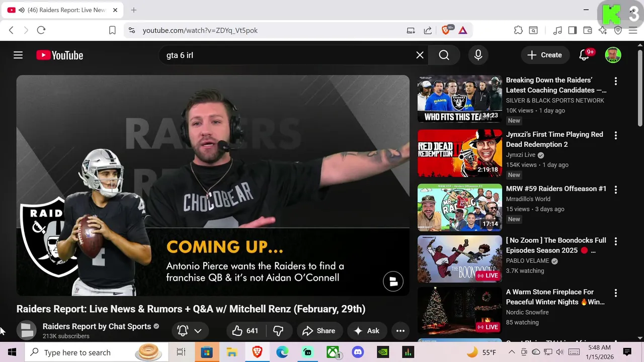Viewport: 644px width, 362px height.
Task: Open options for the Coaching Candidates video
Action: pos(615,81)
